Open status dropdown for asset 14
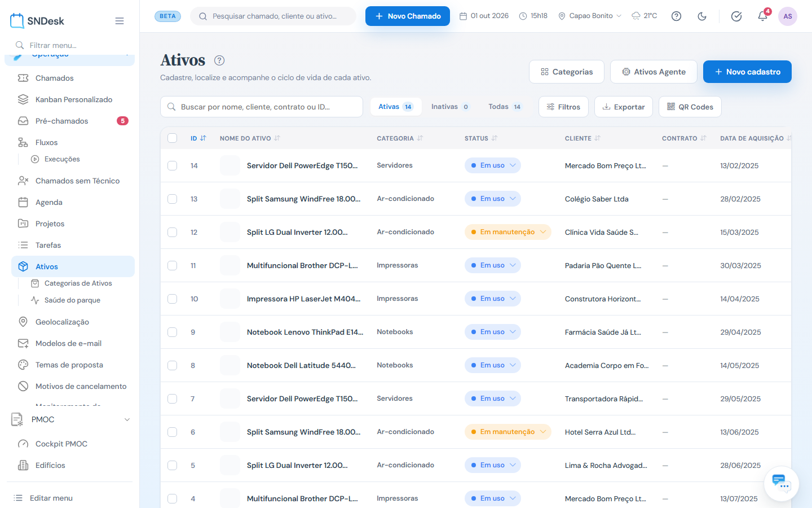The width and height of the screenshot is (812, 508). (x=493, y=165)
